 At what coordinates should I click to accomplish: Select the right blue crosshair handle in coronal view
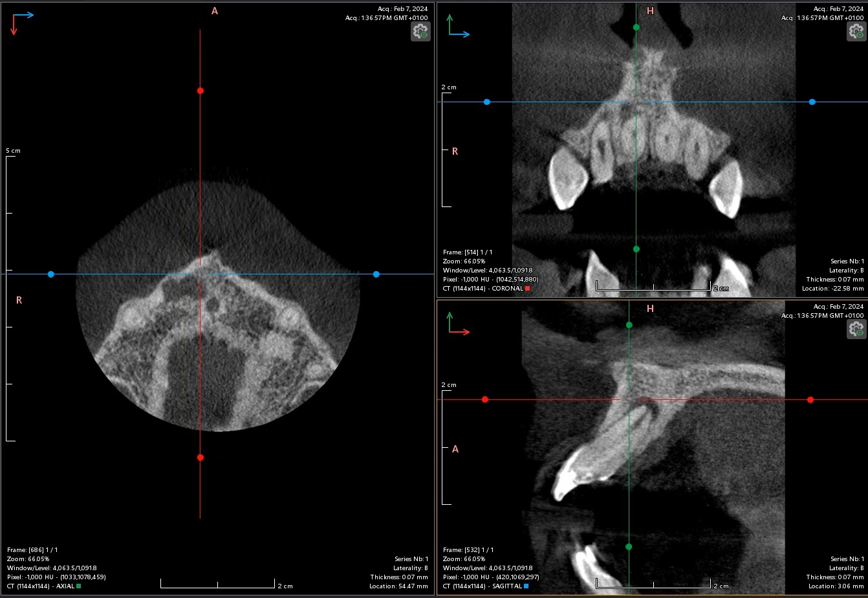(x=812, y=102)
